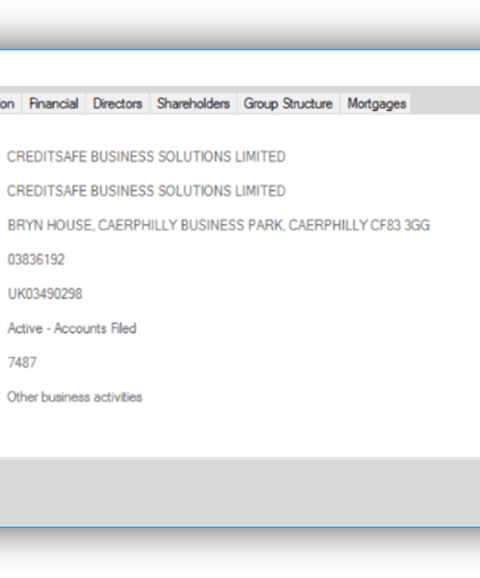Click the second CREDITSAFE BUSINESS SOLUTIONS LIMITED line
The height and width of the screenshot is (578, 480).
point(146,191)
